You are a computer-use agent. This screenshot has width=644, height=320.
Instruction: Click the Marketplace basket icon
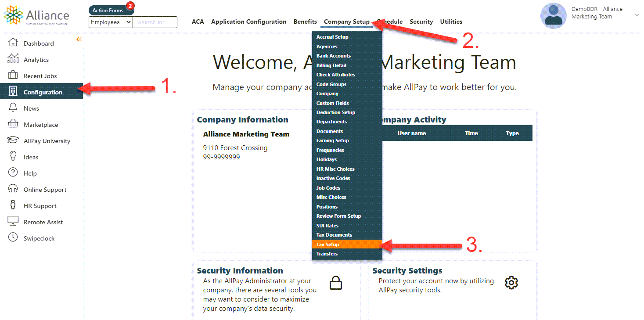click(13, 124)
